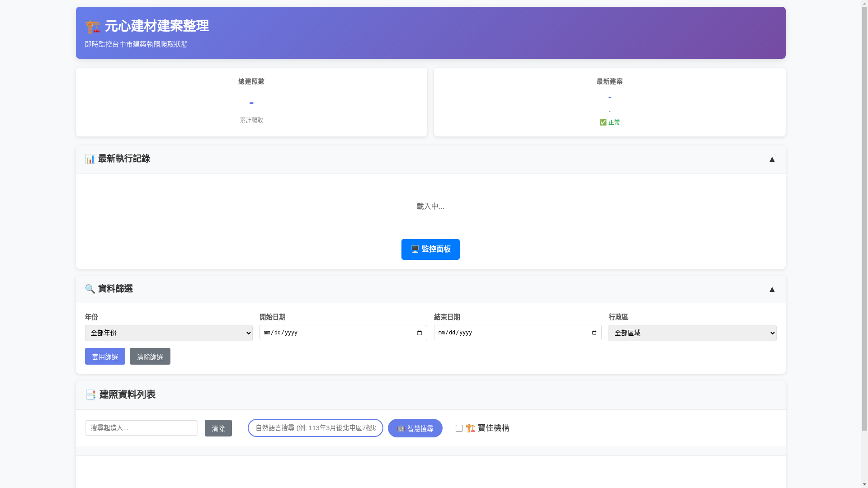
Task: Click the 寶佳機構 label text
Action: click(x=494, y=428)
